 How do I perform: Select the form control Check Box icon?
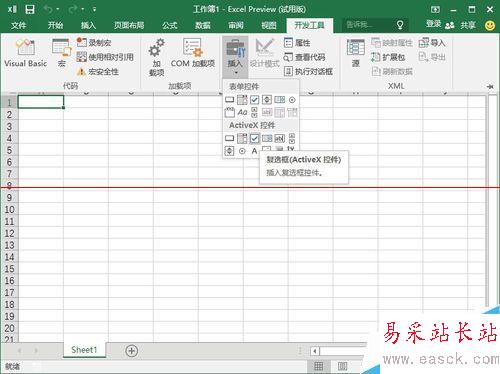254,99
